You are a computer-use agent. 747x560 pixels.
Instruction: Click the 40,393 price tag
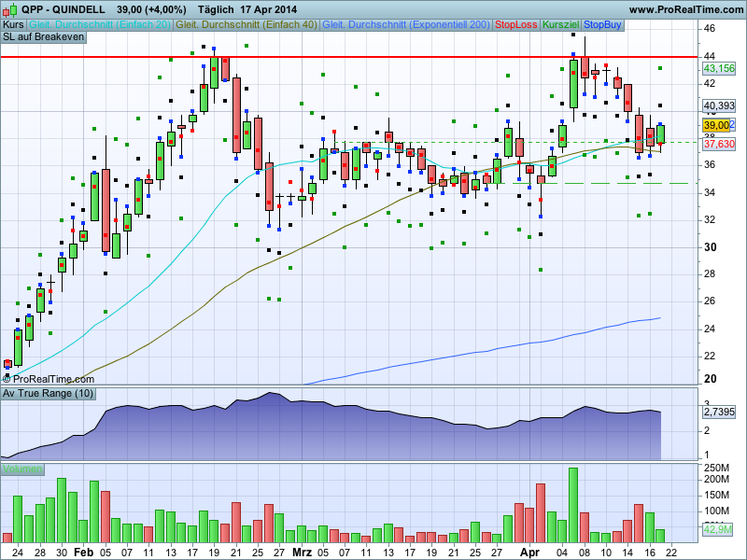coord(719,105)
